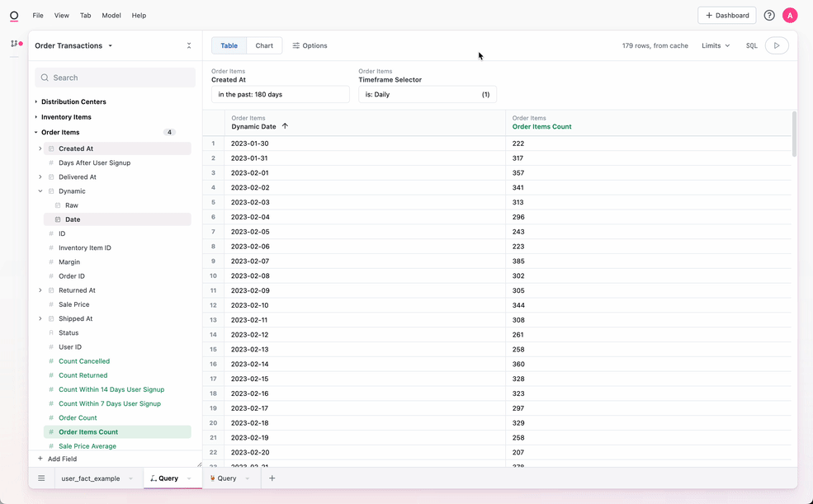Click the Omni logo icon
813x504 pixels.
point(14,16)
